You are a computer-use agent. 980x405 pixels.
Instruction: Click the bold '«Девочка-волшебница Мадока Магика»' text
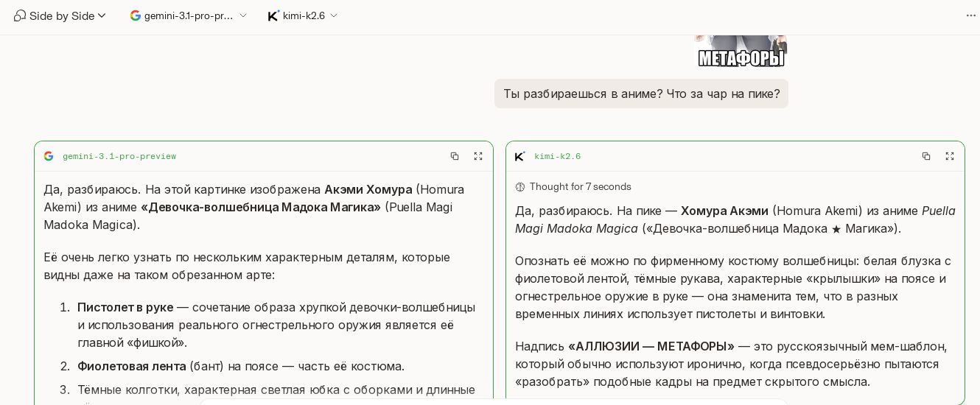(x=261, y=207)
